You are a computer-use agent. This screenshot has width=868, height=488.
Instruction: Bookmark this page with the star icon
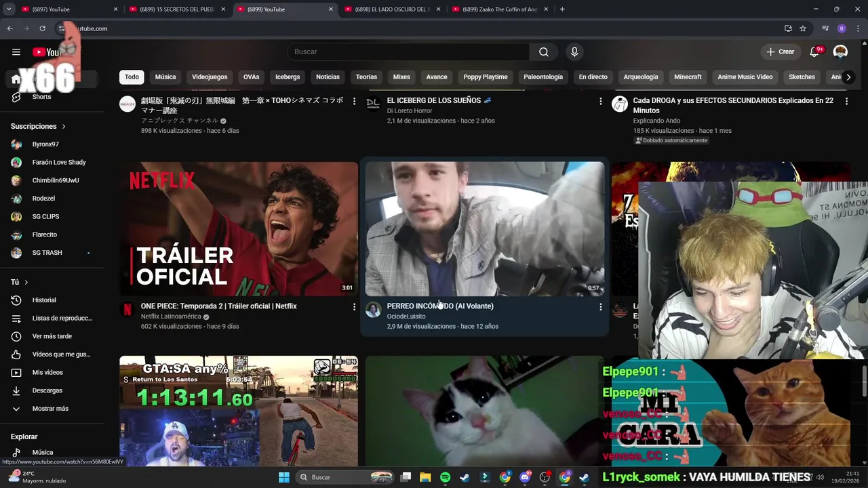point(803,28)
